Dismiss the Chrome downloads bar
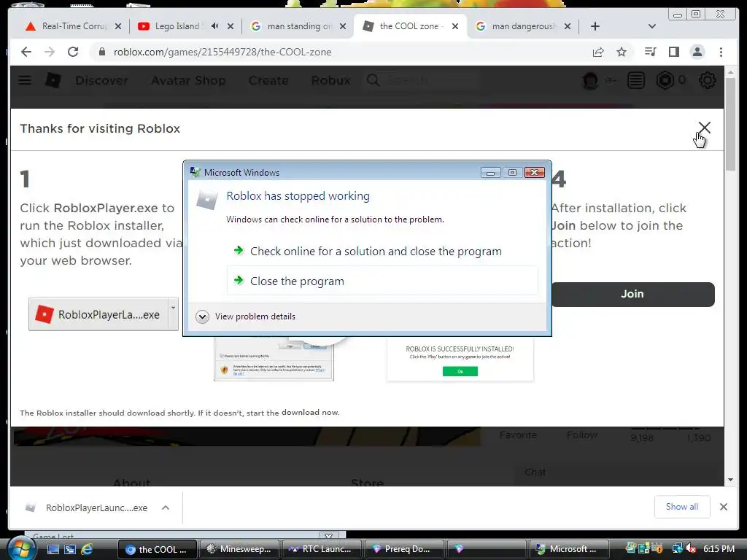The image size is (747, 560). click(x=724, y=507)
